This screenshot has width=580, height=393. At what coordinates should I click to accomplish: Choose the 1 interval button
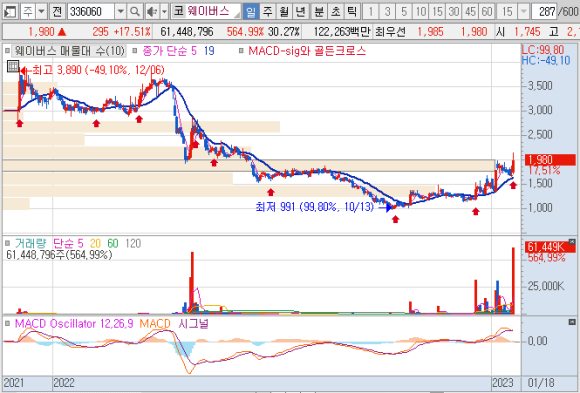371,11
